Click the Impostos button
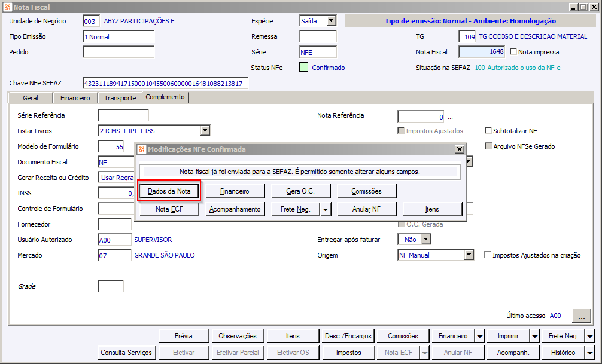Image resolution: width=602 pixels, height=364 pixels. [349, 353]
